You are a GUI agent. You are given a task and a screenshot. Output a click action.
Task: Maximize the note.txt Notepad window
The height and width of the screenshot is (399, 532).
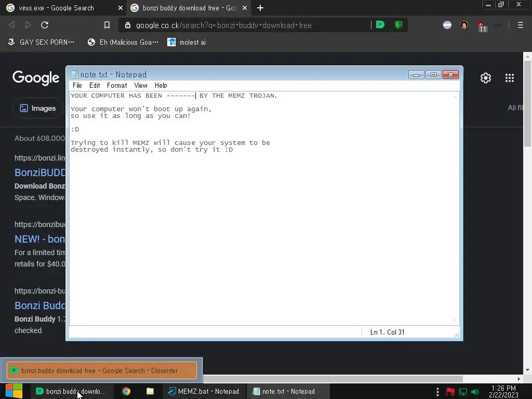(x=433, y=75)
